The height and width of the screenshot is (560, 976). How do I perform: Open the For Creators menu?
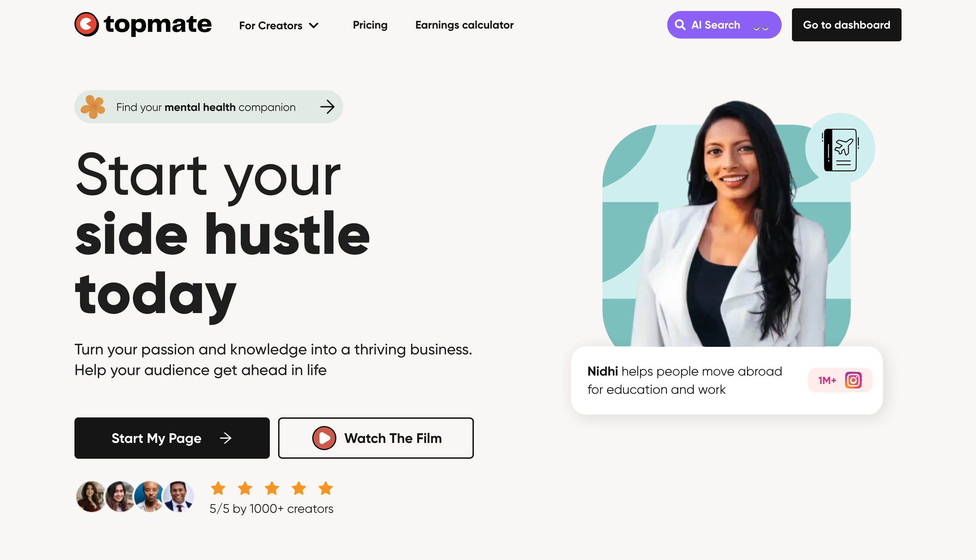pos(279,25)
